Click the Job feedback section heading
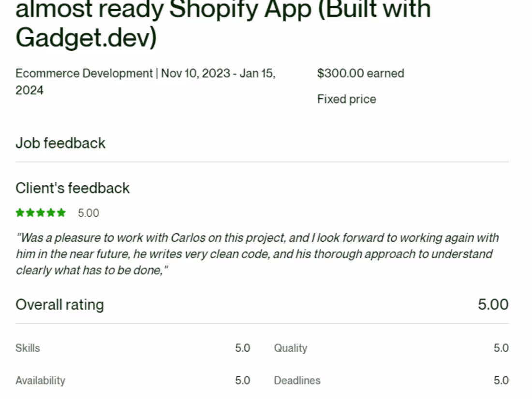The height and width of the screenshot is (399, 532). click(60, 143)
